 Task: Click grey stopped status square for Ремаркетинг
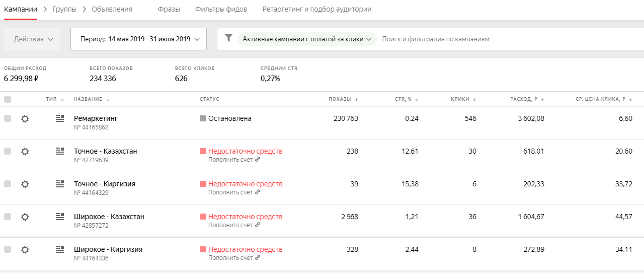point(203,118)
